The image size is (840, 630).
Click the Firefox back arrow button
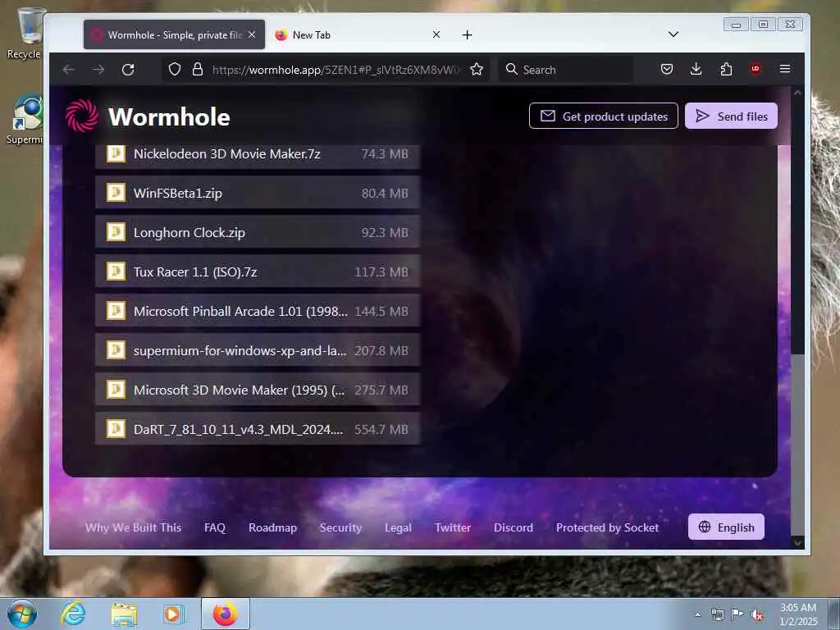[68, 70]
